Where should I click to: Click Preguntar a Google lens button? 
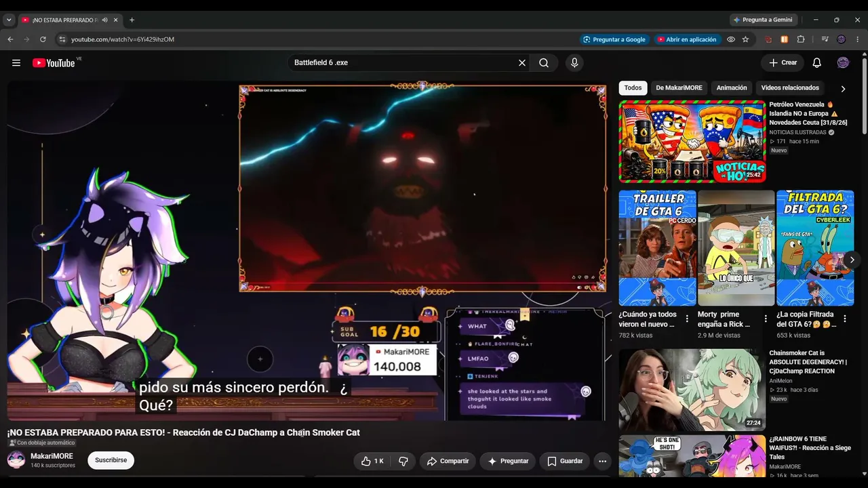614,39
